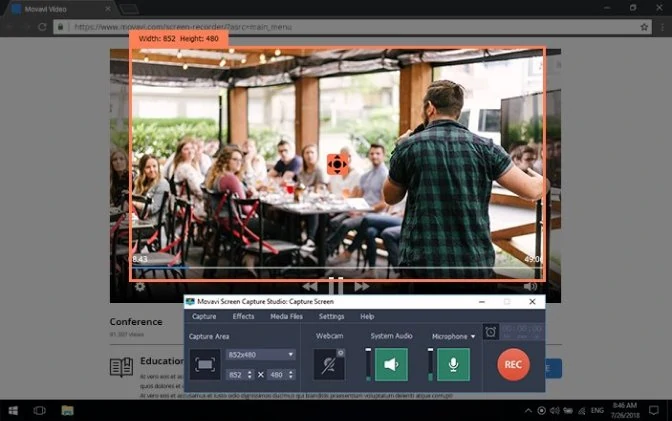Viewport: 672px width, 421px height.
Task: Pause the video in the player
Action: (x=336, y=286)
